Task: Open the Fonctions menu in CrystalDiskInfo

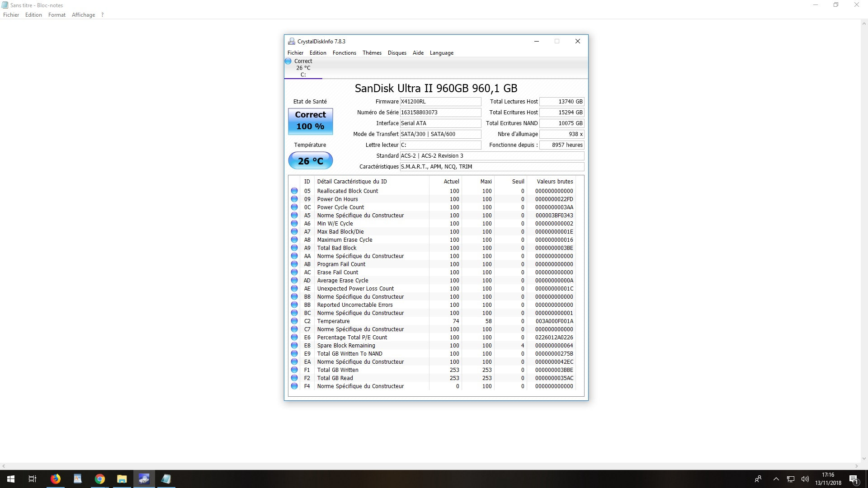Action: click(x=344, y=53)
